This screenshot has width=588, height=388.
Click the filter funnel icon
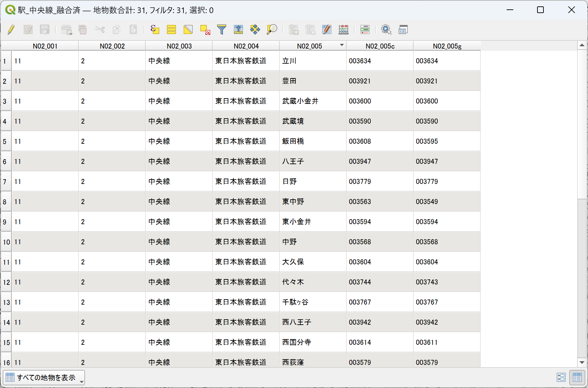(222, 29)
